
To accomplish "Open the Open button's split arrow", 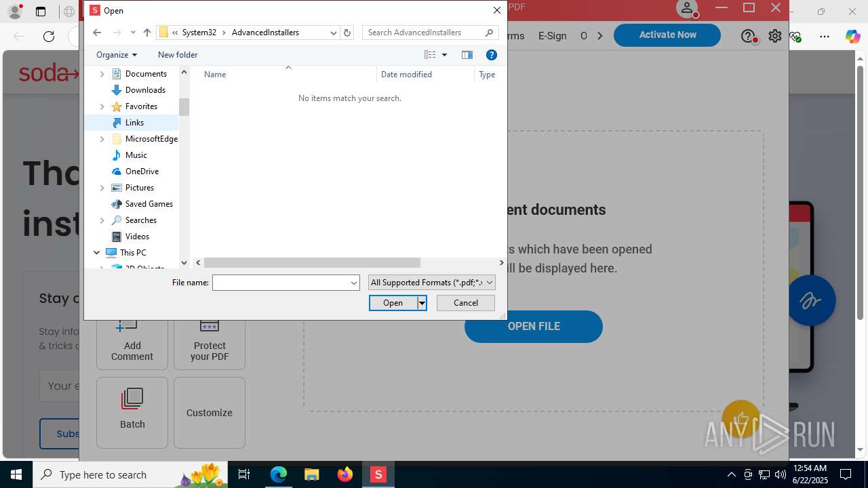I will [422, 303].
